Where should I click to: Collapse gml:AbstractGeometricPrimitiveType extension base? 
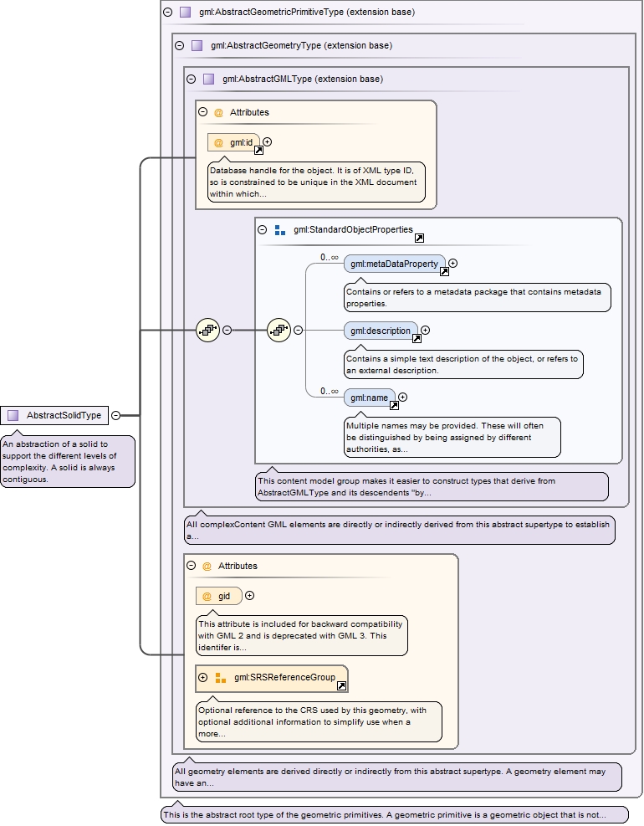(x=168, y=12)
